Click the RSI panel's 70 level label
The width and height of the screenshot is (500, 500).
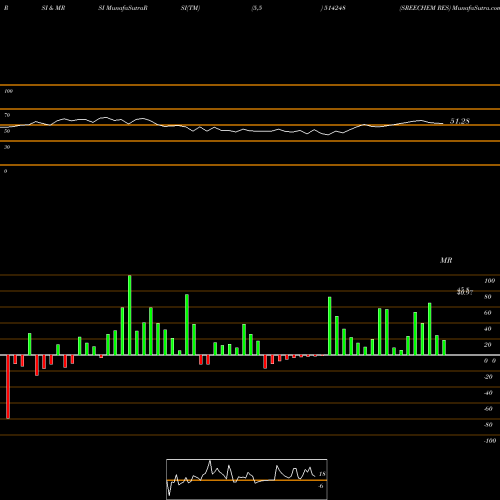[7, 115]
